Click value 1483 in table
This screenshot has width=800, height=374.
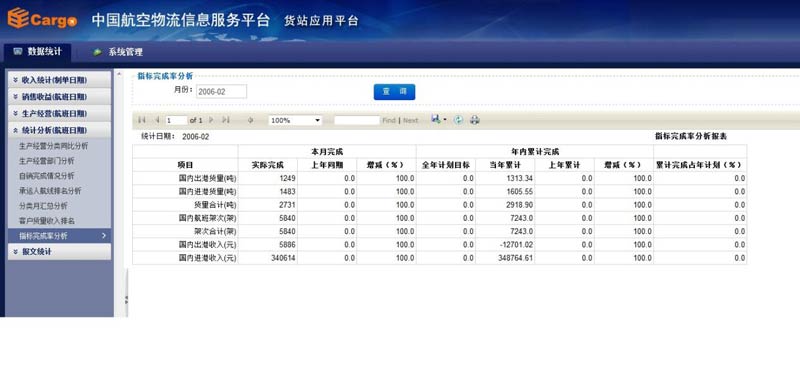point(287,192)
